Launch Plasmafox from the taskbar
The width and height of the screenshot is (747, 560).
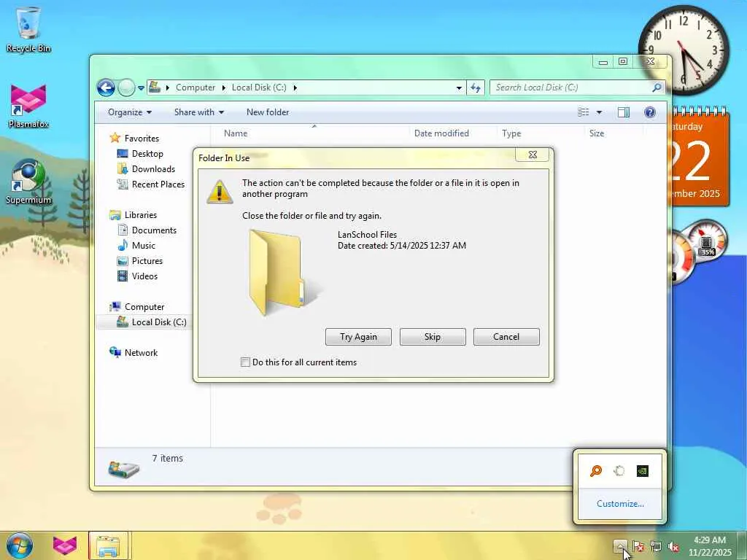point(64,545)
